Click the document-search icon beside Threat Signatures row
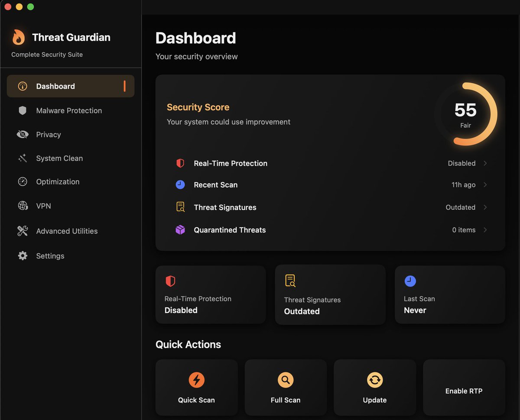The width and height of the screenshot is (520, 420). [180, 207]
